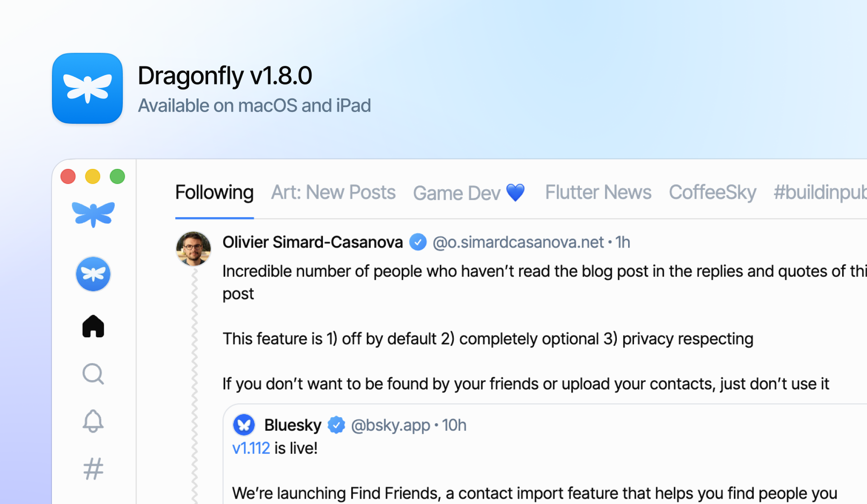Open the v1.112 link
The height and width of the screenshot is (504, 867).
tap(251, 448)
